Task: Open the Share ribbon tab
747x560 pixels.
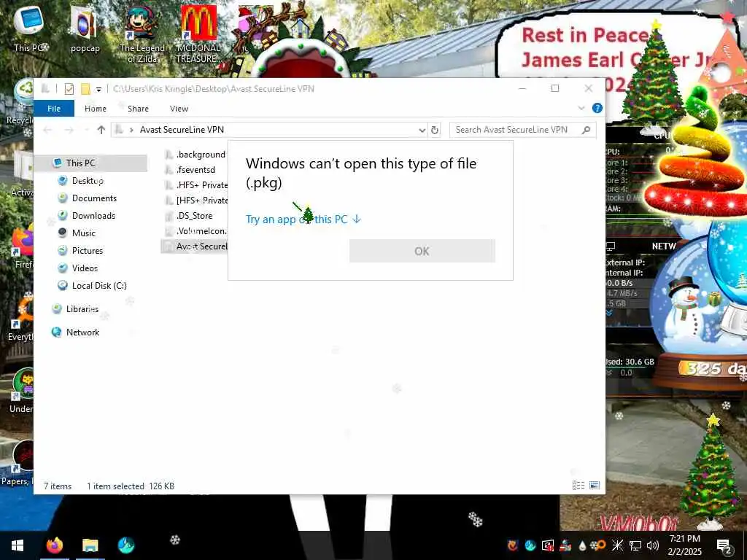Action: (138, 109)
